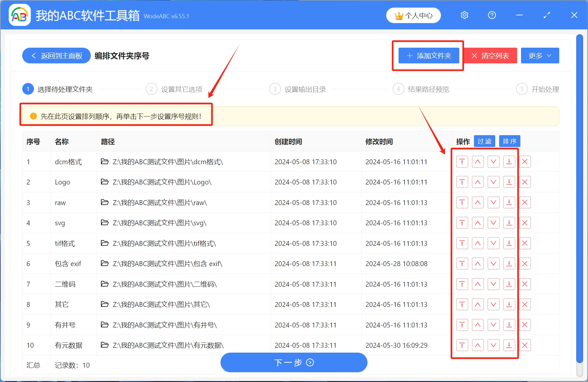Click the AB logo in the title bar
588x382 pixels.
(19, 15)
